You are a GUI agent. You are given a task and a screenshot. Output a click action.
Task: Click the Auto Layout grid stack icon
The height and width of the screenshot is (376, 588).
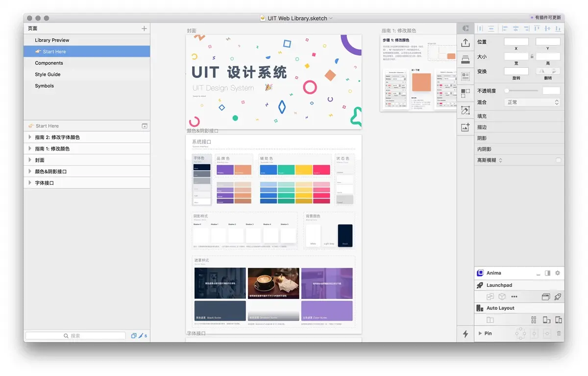pos(534,320)
